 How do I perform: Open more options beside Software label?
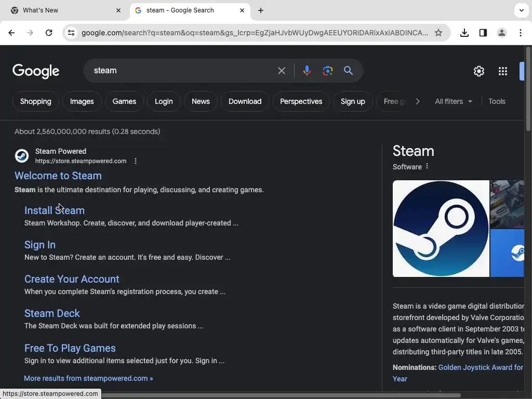pyautogui.click(x=427, y=166)
